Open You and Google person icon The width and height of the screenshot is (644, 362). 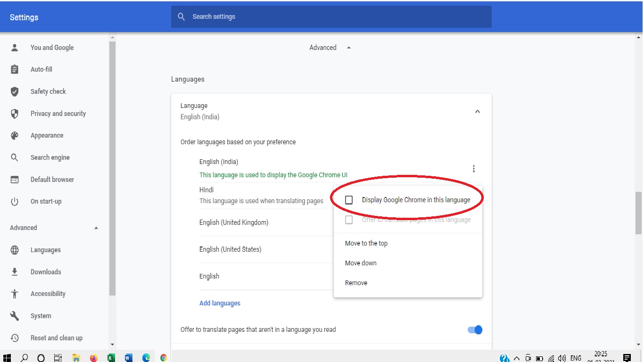tap(15, 48)
